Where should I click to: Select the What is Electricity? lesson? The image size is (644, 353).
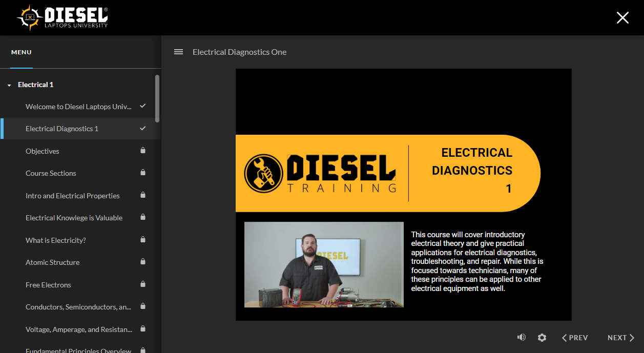click(56, 240)
